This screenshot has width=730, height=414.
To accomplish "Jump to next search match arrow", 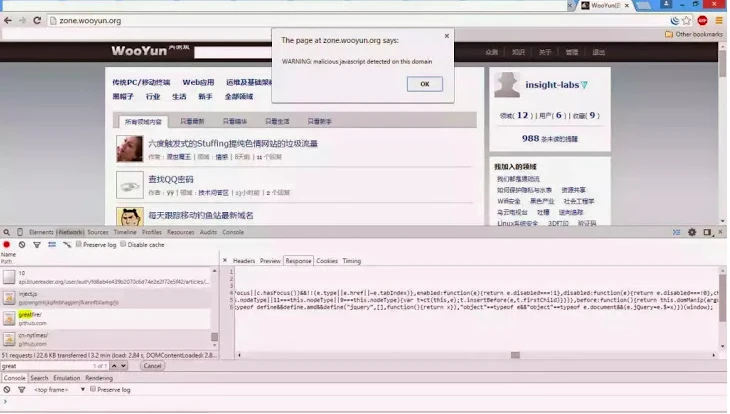I will coord(123,366).
